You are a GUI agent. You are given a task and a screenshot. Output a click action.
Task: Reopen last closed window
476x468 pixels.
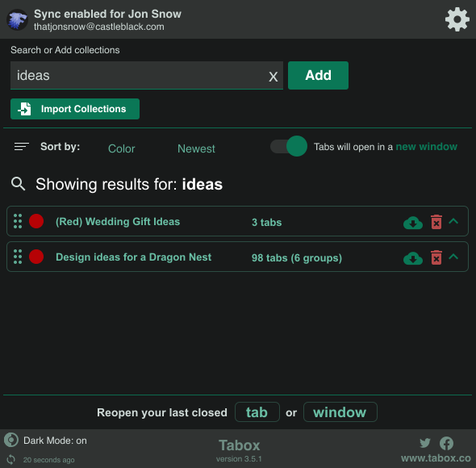(x=340, y=412)
